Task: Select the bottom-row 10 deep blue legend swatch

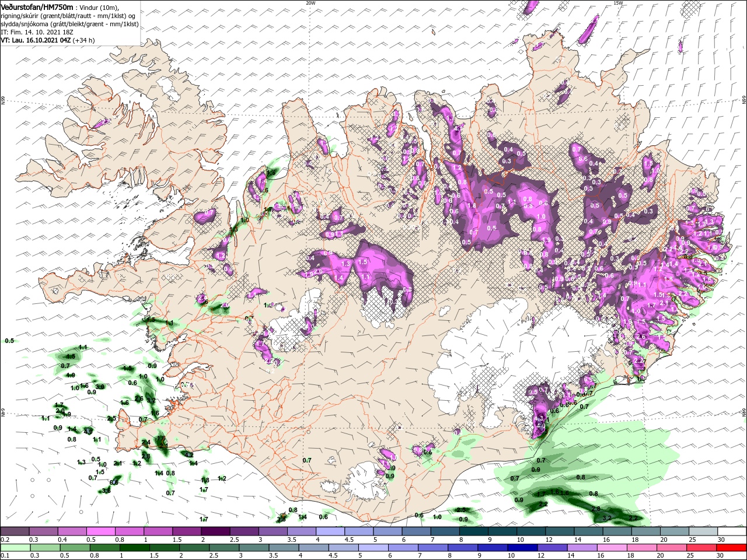Action: click(523, 547)
